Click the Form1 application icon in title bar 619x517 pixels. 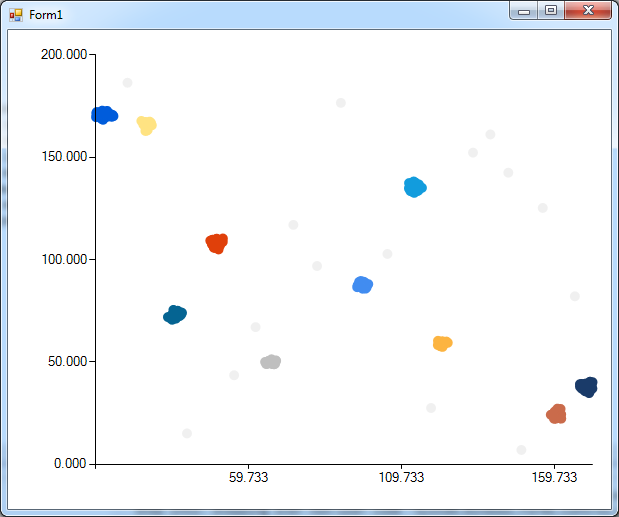point(16,15)
